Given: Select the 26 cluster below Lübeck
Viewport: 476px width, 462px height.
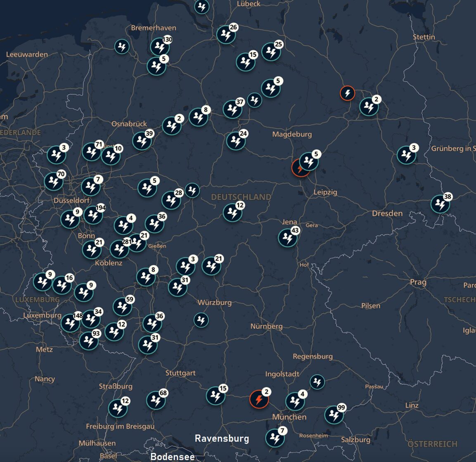Looking at the screenshot, I should (226, 35).
